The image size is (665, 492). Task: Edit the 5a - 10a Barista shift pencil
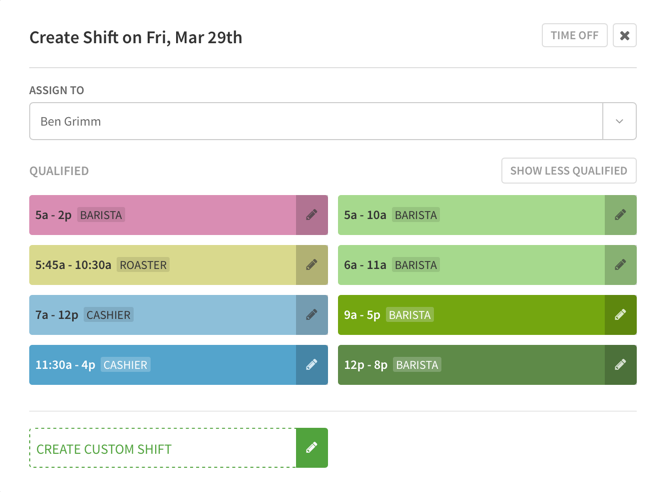620,215
